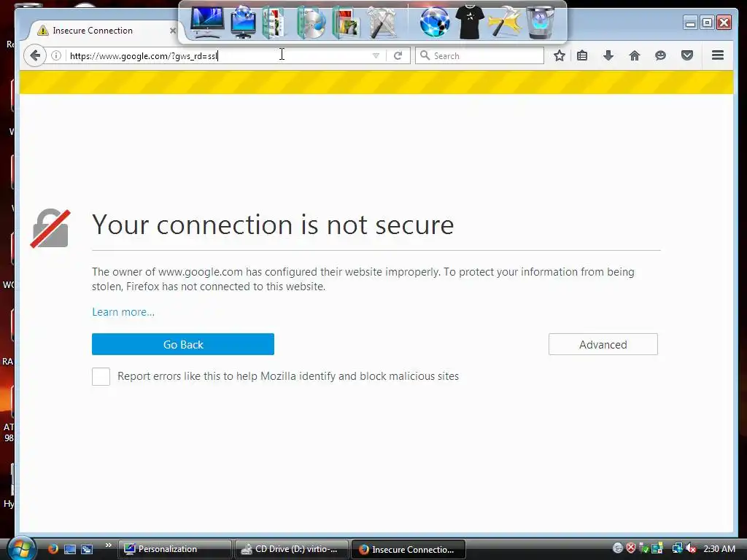
Task: Open the Hello chat bubble icon
Action: pyautogui.click(x=660, y=55)
